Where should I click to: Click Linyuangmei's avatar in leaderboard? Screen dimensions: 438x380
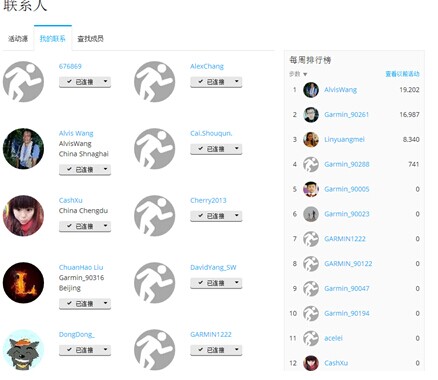(311, 139)
